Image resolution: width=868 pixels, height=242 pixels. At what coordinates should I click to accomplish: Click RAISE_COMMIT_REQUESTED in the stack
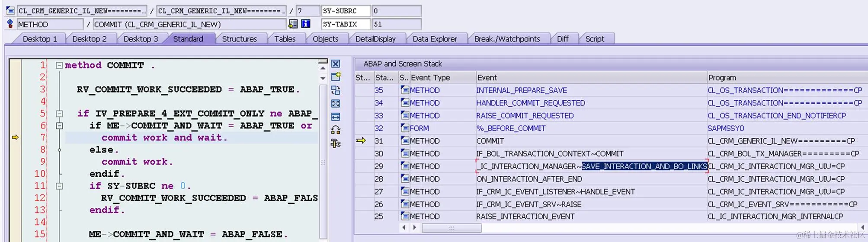[x=525, y=115]
